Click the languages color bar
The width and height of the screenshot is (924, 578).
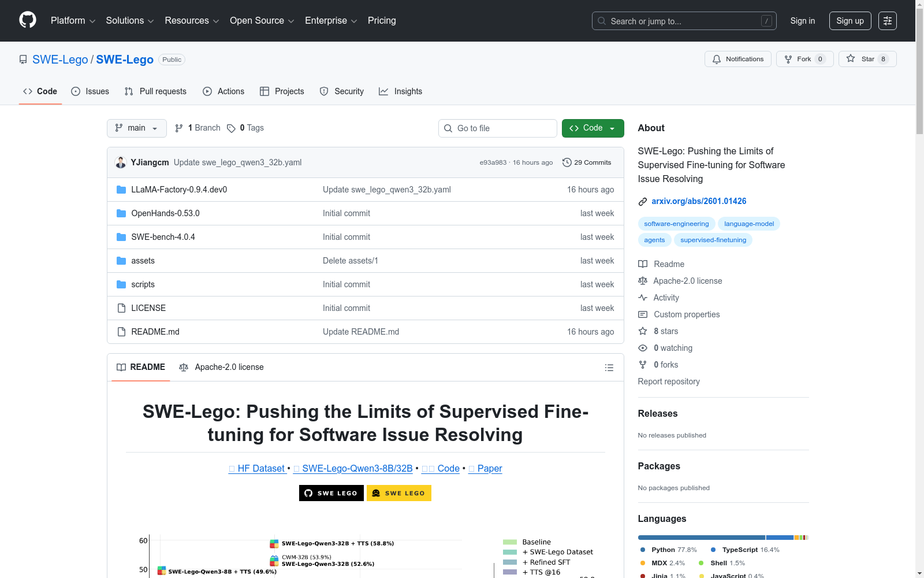click(x=724, y=538)
